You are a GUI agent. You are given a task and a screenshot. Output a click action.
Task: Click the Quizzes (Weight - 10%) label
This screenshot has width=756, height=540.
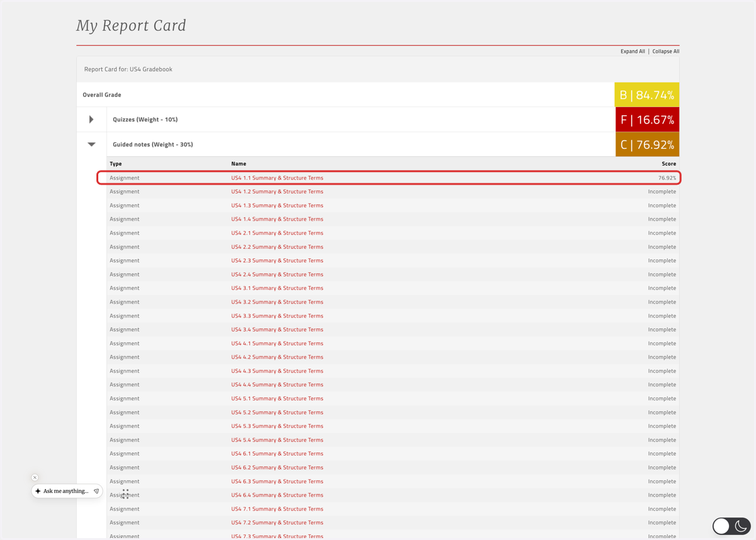[x=145, y=119]
